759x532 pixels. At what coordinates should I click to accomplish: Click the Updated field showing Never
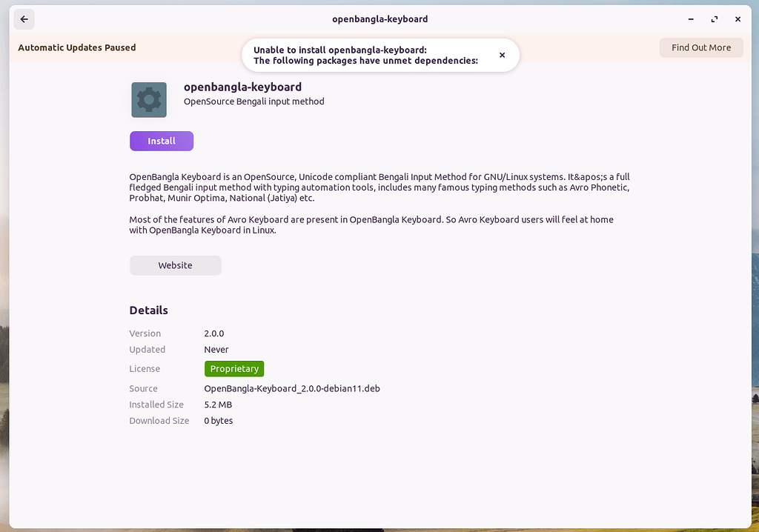216,349
